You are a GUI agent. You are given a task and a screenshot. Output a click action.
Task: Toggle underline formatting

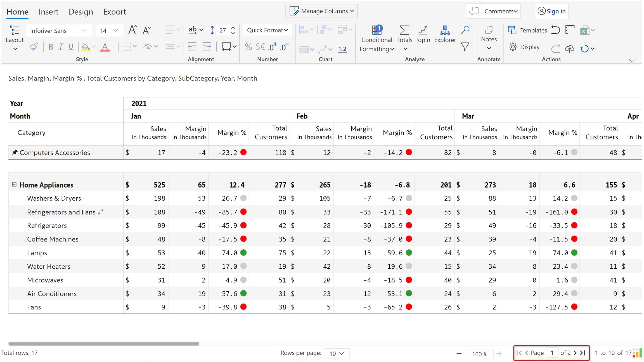71,47
